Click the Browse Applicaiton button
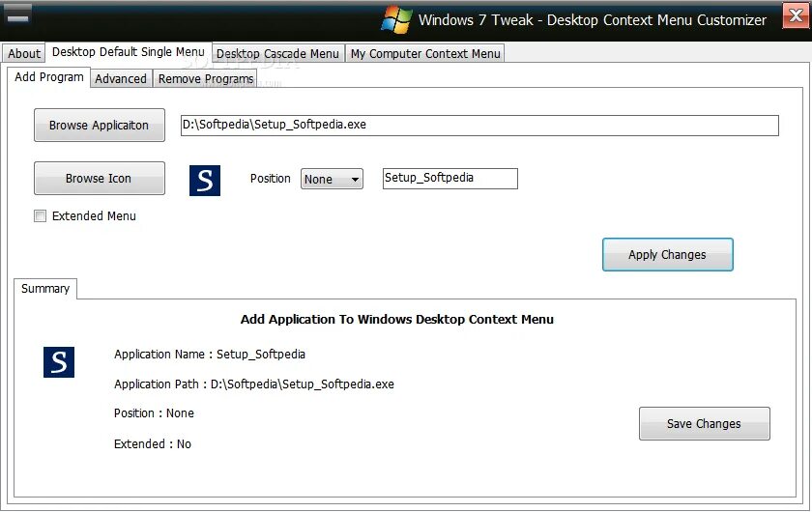 click(100, 126)
